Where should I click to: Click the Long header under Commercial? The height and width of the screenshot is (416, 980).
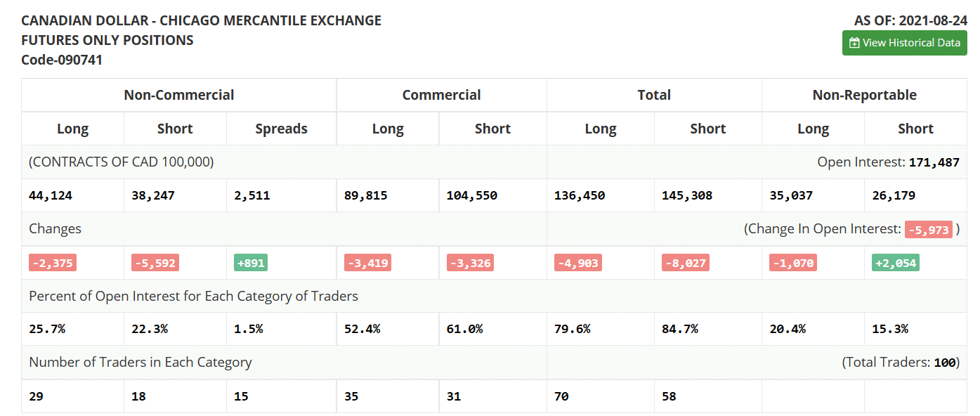tap(388, 129)
